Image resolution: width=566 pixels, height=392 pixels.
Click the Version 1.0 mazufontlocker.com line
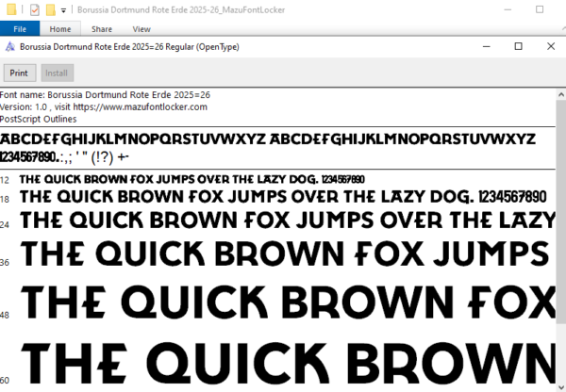click(104, 107)
